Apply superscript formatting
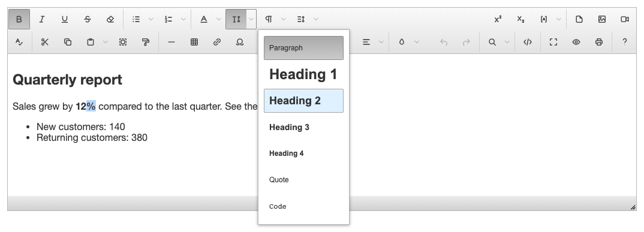The image size is (644, 232). [x=498, y=19]
